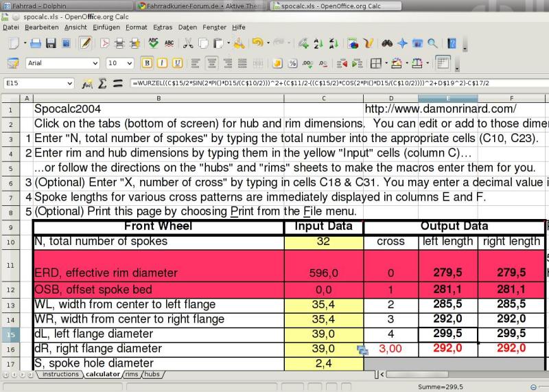
Task: Open the Help icon
Action: coord(452,43)
